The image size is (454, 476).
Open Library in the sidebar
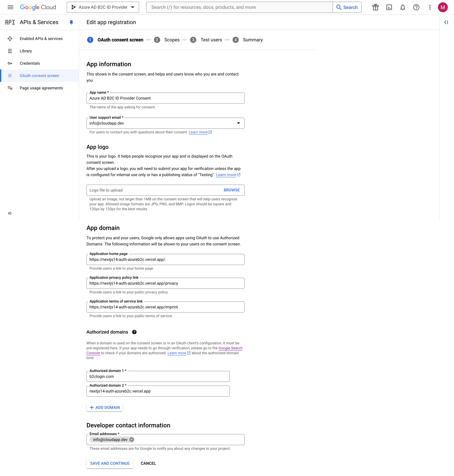26,51
